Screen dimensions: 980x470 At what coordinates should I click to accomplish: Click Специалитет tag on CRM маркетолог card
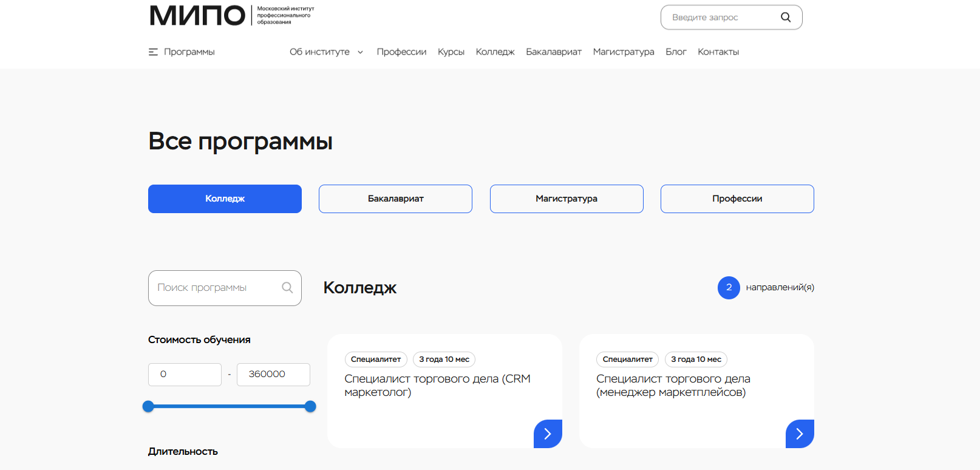376,359
